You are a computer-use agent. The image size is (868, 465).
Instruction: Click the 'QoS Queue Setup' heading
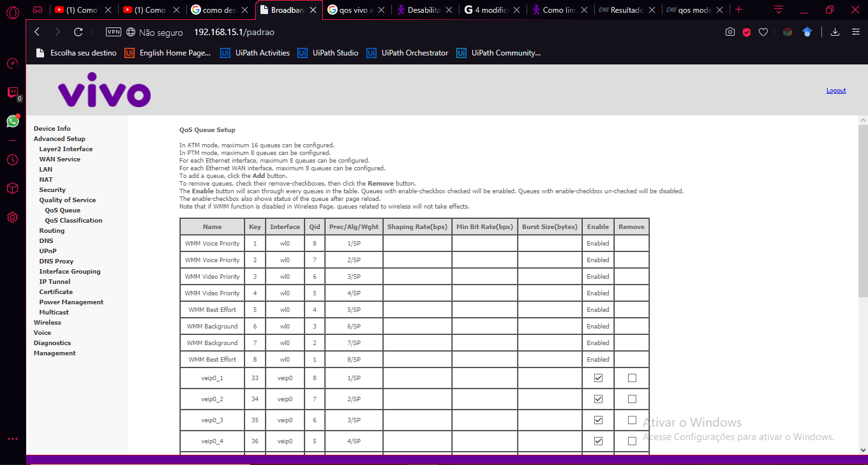point(207,130)
